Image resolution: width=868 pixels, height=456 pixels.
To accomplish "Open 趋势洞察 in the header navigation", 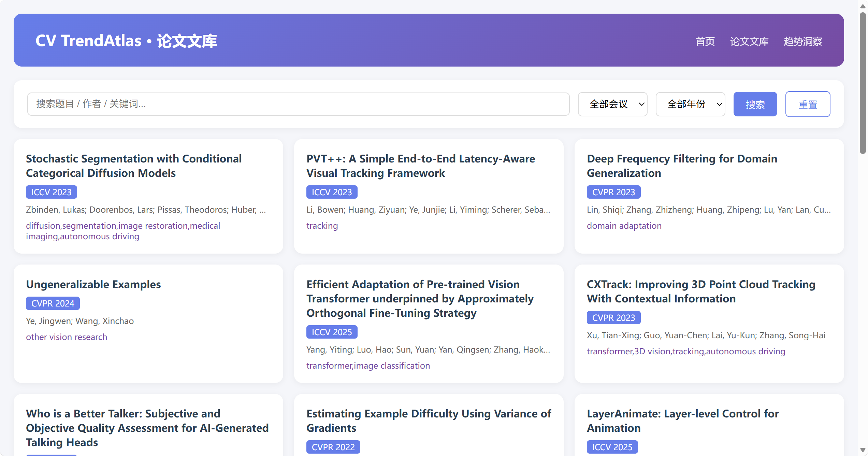I will (x=803, y=41).
